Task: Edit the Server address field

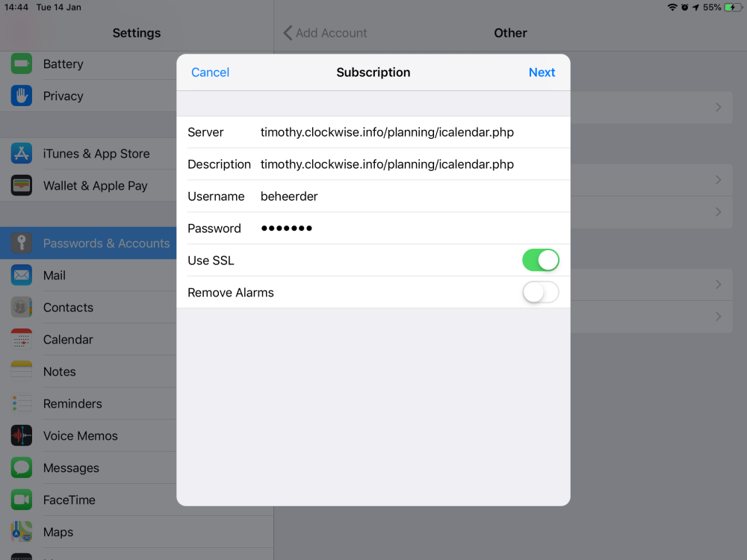Action: click(x=373, y=132)
